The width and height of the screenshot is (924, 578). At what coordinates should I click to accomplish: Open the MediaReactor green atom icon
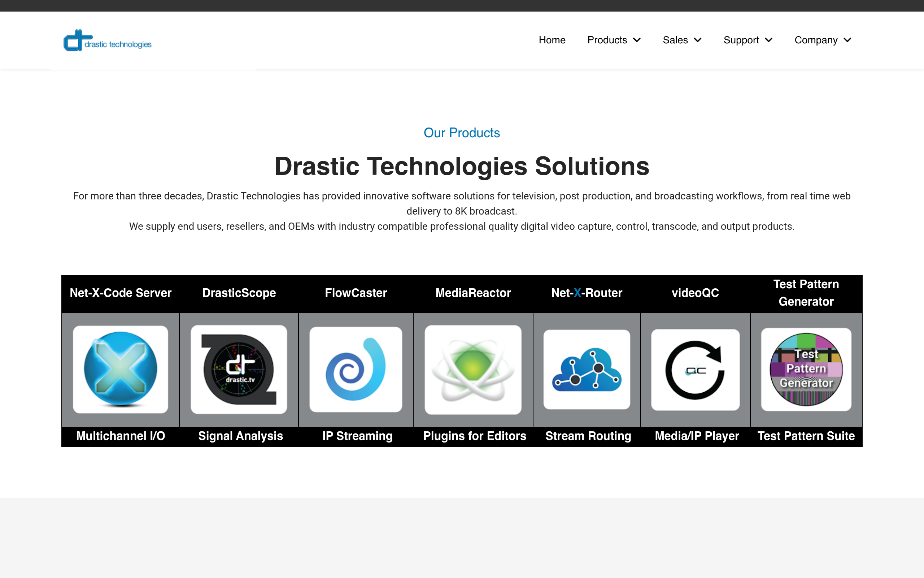(x=473, y=370)
